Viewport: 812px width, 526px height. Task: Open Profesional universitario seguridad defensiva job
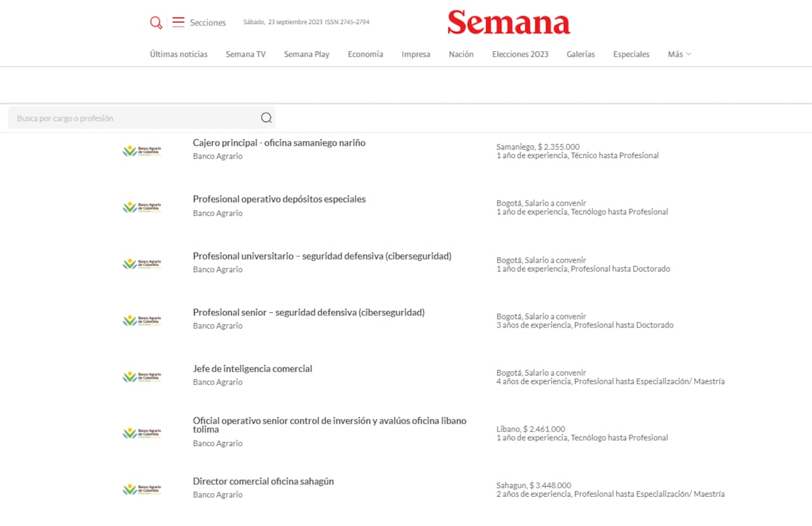322,256
